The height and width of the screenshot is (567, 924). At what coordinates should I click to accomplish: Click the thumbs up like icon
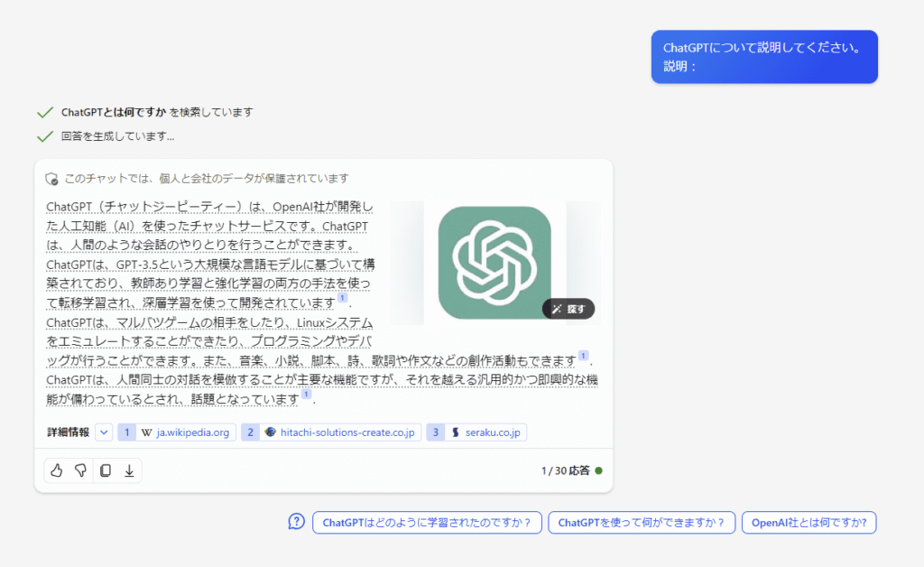(57, 470)
